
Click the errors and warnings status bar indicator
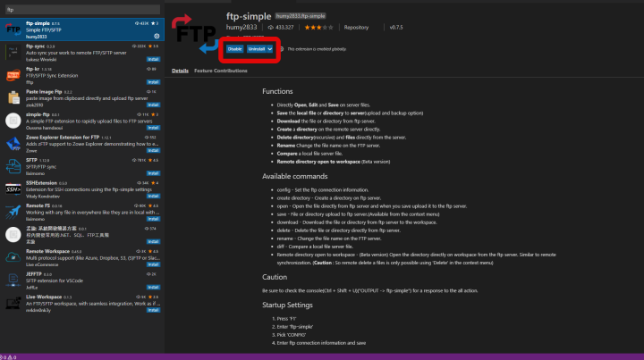click(x=8, y=357)
